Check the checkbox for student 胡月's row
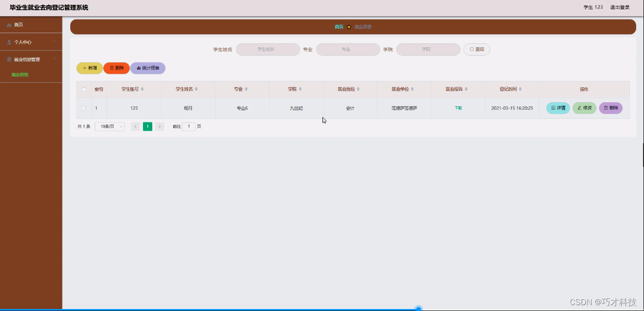The image size is (644, 311). [84, 108]
